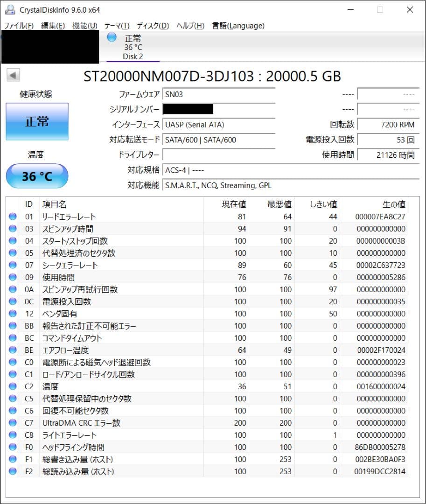Click the back arrow navigation button
Image resolution: width=426 pixels, height=504 pixels.
pos(13,75)
